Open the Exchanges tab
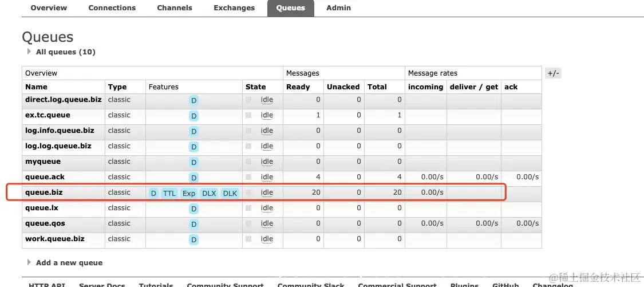The width and height of the screenshot is (644, 287). (234, 8)
